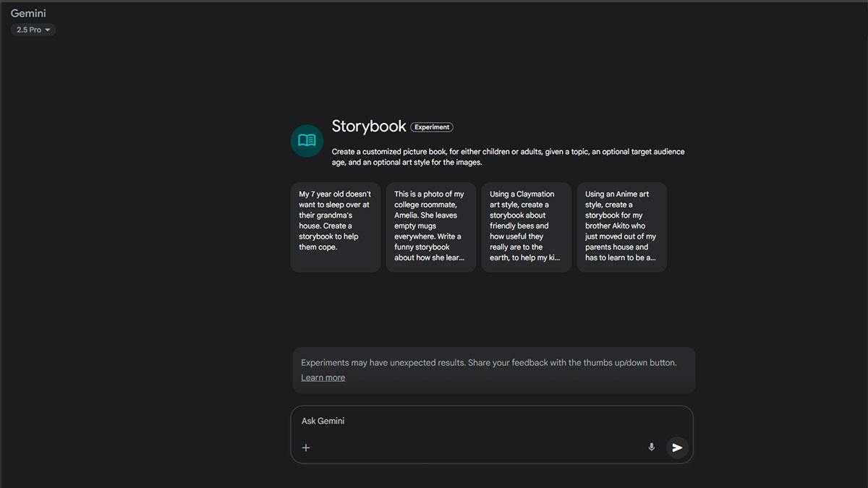Viewport: 868px width, 488px height.
Task: Click the Ask Gemini input field
Action: [492, 434]
